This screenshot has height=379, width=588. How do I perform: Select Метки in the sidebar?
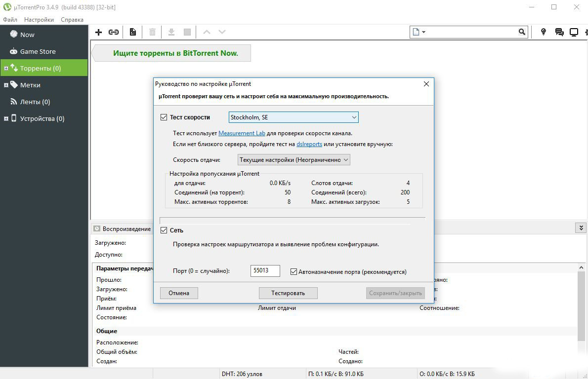point(44,85)
